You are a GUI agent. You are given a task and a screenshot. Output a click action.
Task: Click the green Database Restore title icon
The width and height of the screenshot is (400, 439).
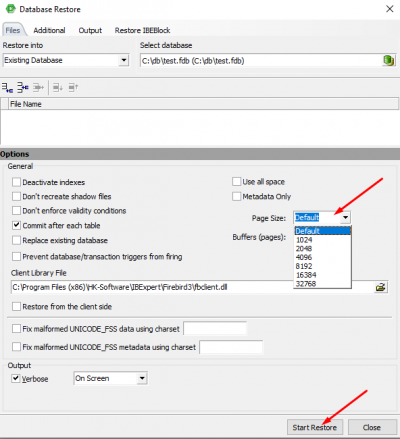click(x=10, y=9)
